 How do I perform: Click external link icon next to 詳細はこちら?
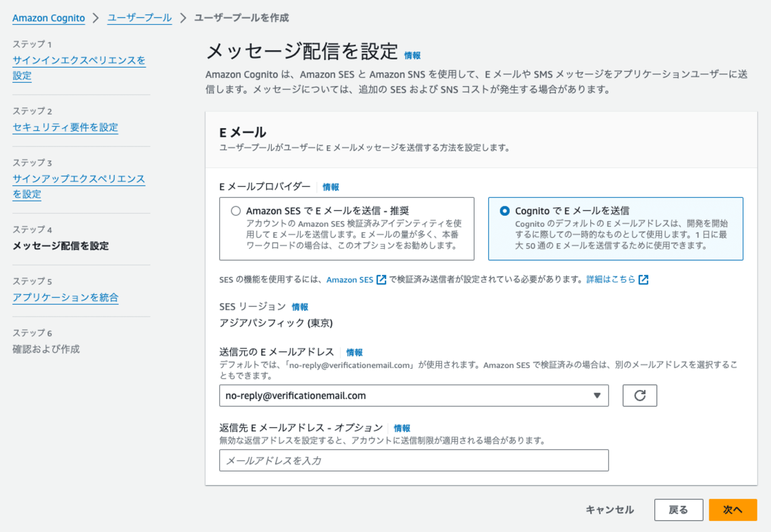[x=643, y=280]
